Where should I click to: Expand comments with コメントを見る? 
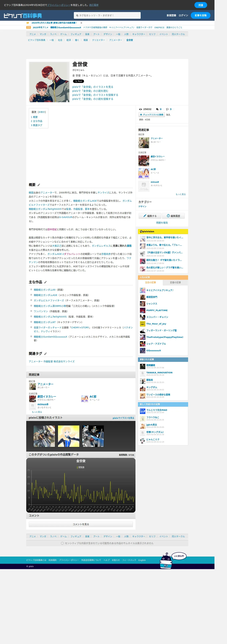81,524
